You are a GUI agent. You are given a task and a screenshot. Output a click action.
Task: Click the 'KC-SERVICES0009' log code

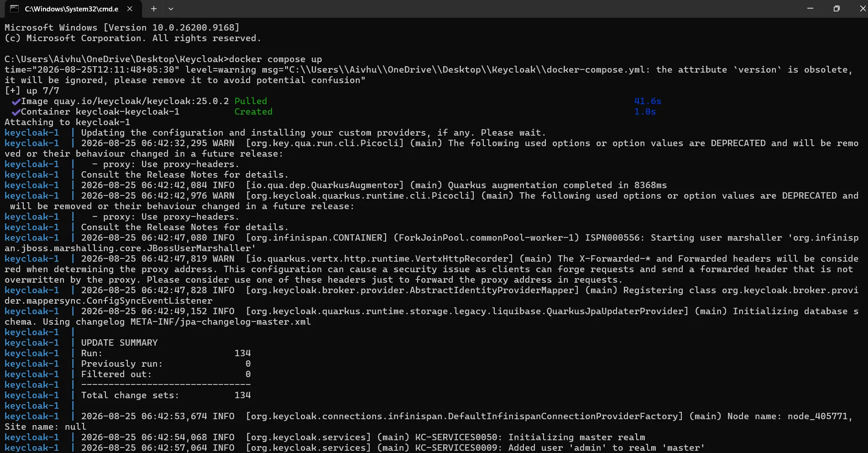tap(456, 448)
